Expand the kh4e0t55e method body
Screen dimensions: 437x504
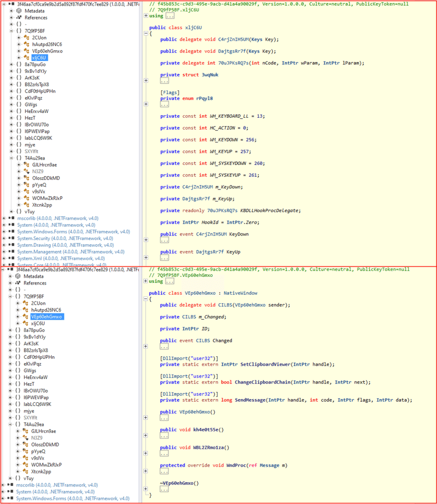click(146, 435)
